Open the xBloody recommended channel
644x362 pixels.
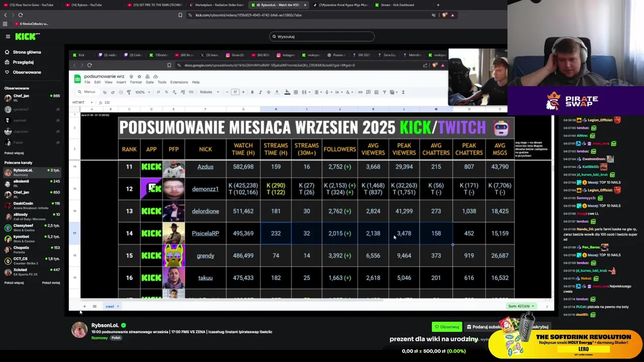(31, 216)
